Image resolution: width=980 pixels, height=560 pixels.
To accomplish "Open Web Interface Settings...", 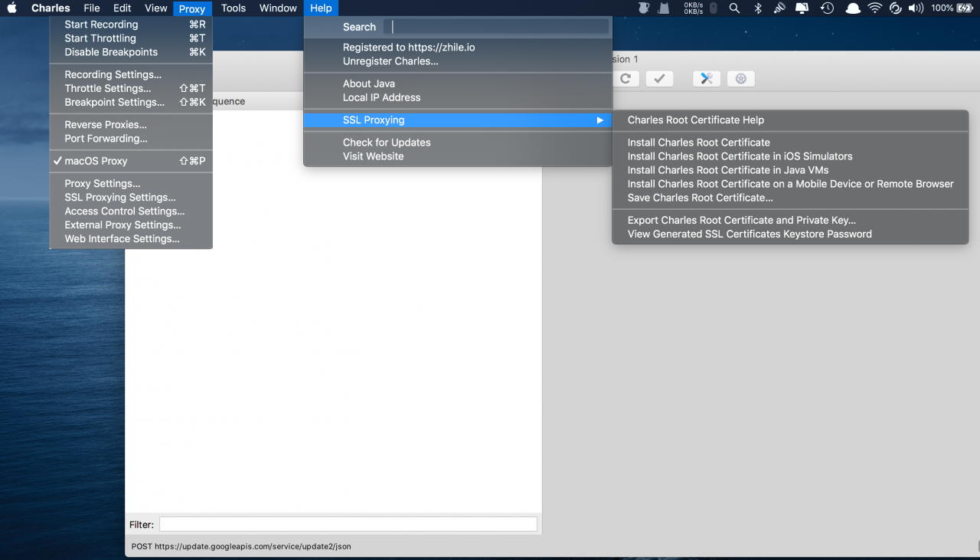I will pyautogui.click(x=131, y=239).
